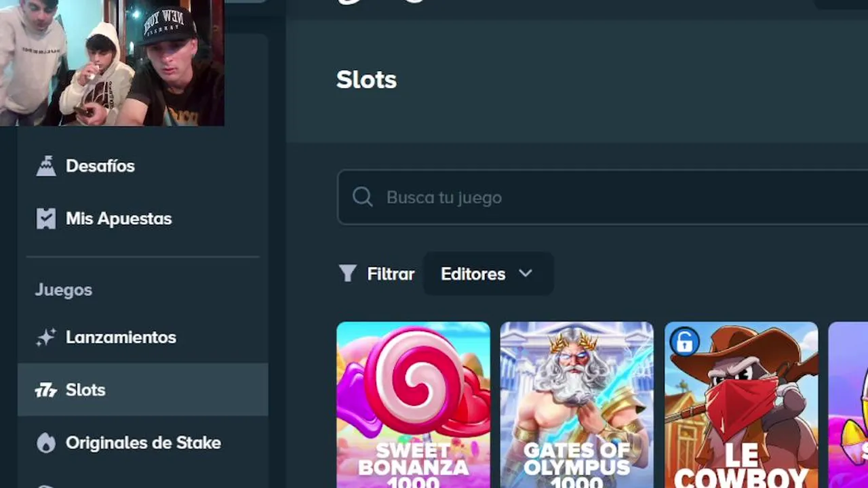The image size is (868, 488).
Task: Go to Desafíos menu item
Action: tap(100, 166)
